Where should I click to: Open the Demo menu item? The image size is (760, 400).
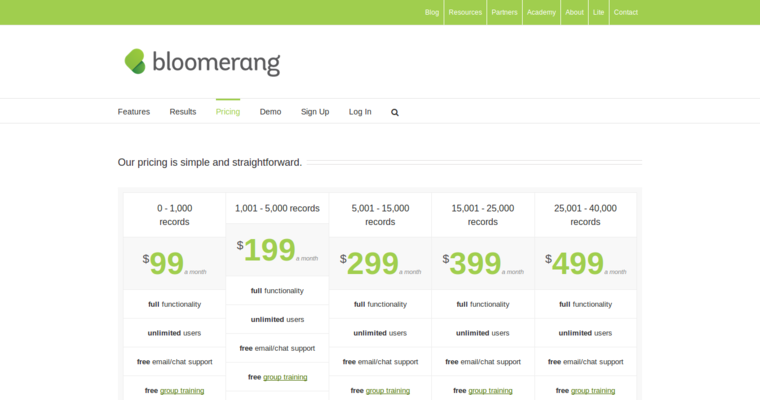[270, 112]
